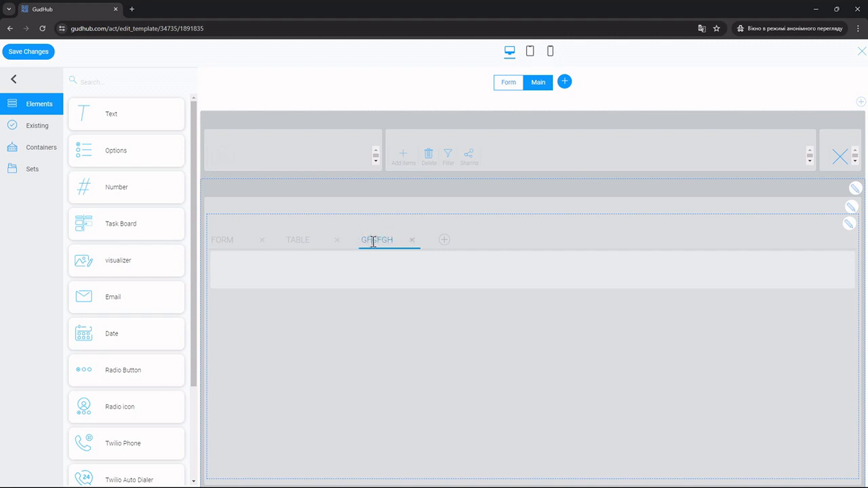
Task: Click the Delete trash icon
Action: pyautogui.click(x=429, y=153)
